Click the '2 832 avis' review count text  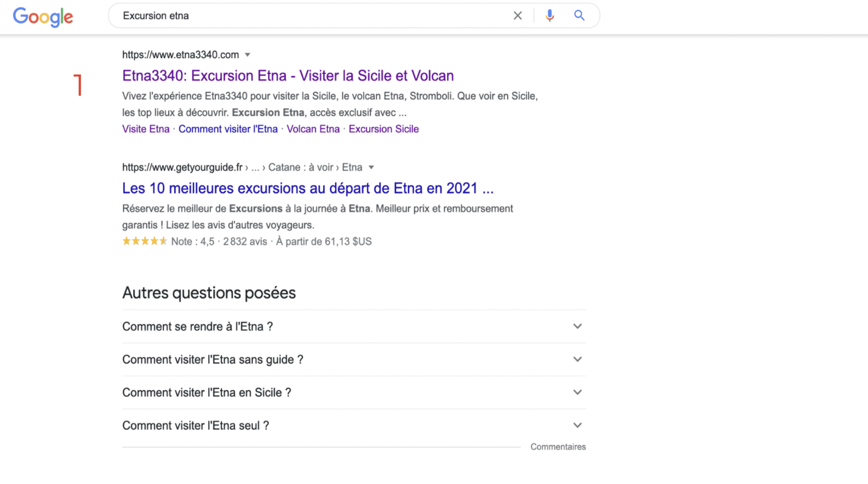pos(245,241)
